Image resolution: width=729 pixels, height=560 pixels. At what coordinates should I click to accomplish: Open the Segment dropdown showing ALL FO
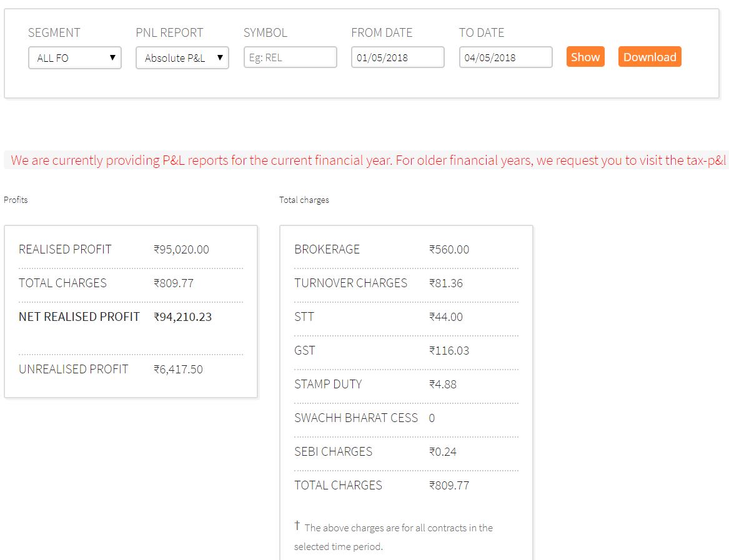tap(74, 58)
